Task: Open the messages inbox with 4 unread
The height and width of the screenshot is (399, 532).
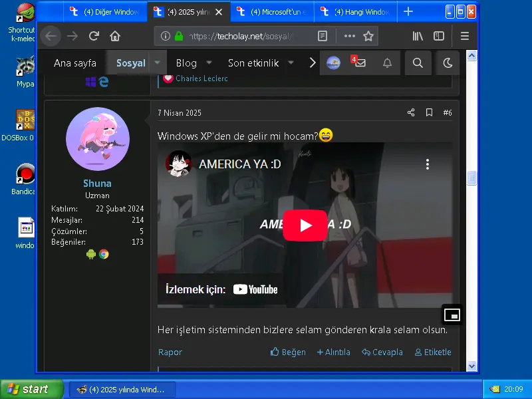Action: (359, 63)
